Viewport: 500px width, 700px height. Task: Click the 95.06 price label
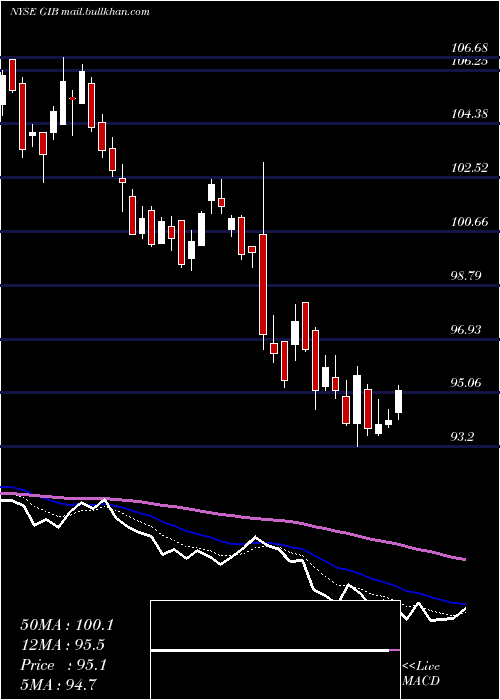coord(466,383)
